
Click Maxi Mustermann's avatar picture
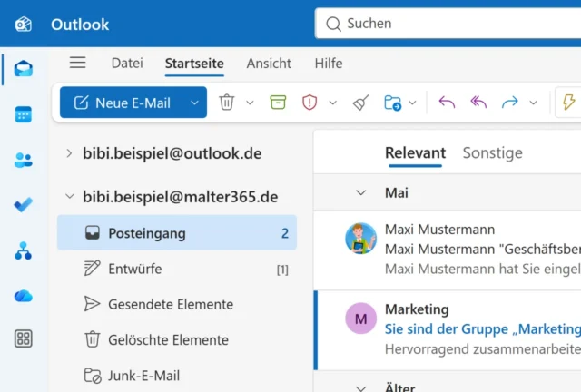361,239
